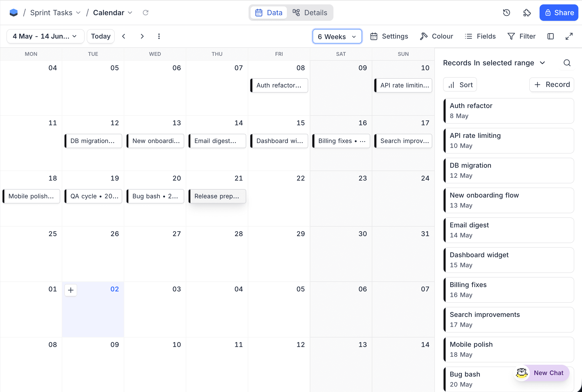Open the revision history clock icon
The height and width of the screenshot is (392, 582).
pyautogui.click(x=506, y=13)
